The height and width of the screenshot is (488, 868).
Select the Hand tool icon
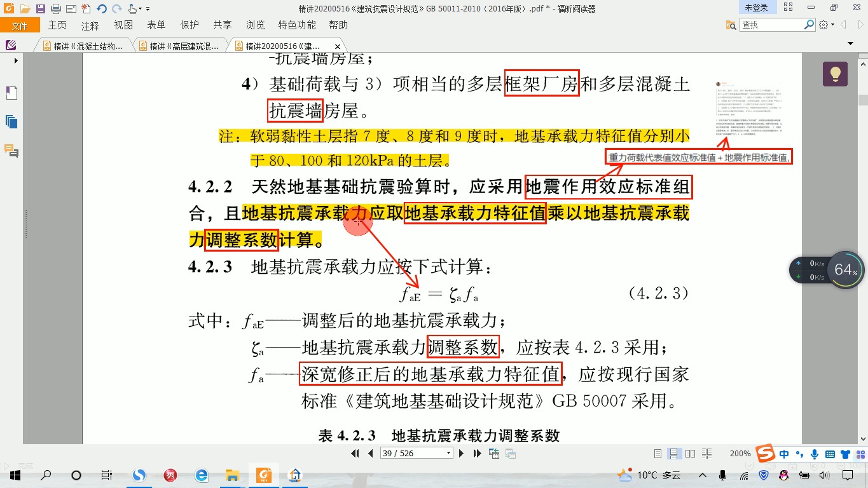click(132, 8)
